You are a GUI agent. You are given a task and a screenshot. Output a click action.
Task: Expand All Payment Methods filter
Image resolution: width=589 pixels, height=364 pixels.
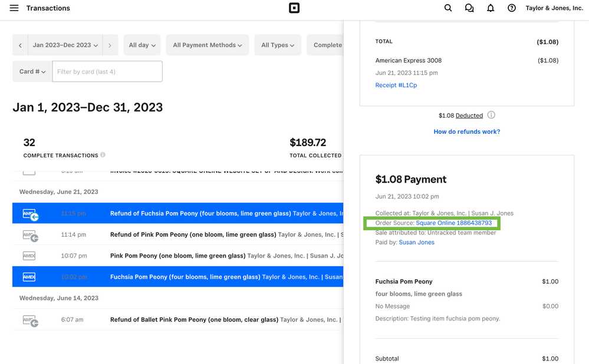(208, 45)
